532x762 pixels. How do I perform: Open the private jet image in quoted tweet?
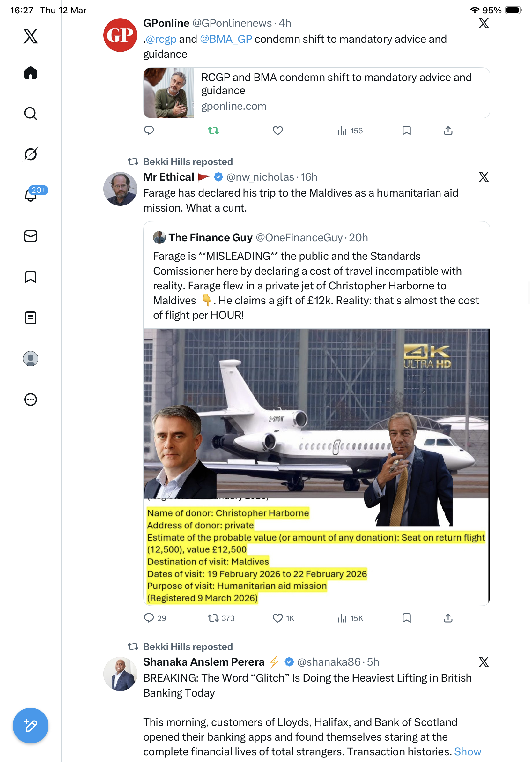(316, 467)
